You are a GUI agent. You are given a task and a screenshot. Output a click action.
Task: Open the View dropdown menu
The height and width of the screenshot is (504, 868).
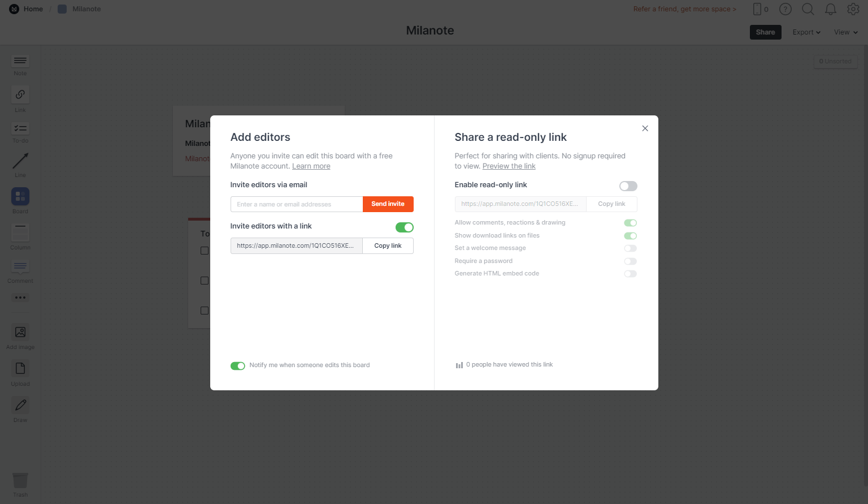(x=846, y=32)
